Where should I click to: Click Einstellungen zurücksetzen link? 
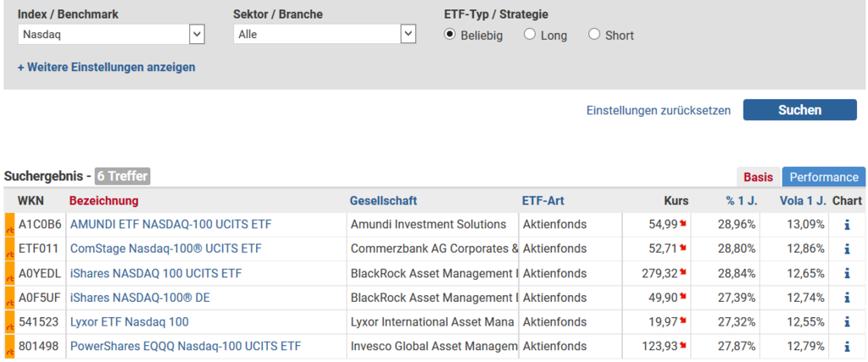tap(658, 111)
